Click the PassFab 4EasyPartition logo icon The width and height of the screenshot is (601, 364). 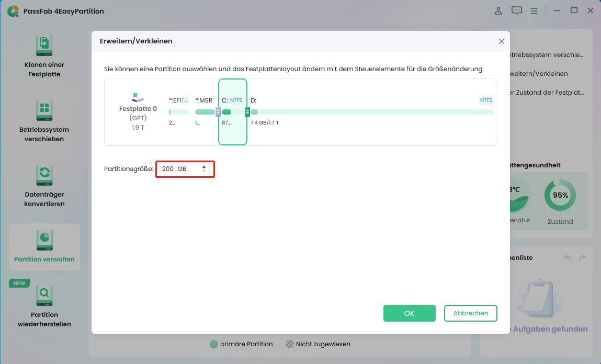coord(13,11)
